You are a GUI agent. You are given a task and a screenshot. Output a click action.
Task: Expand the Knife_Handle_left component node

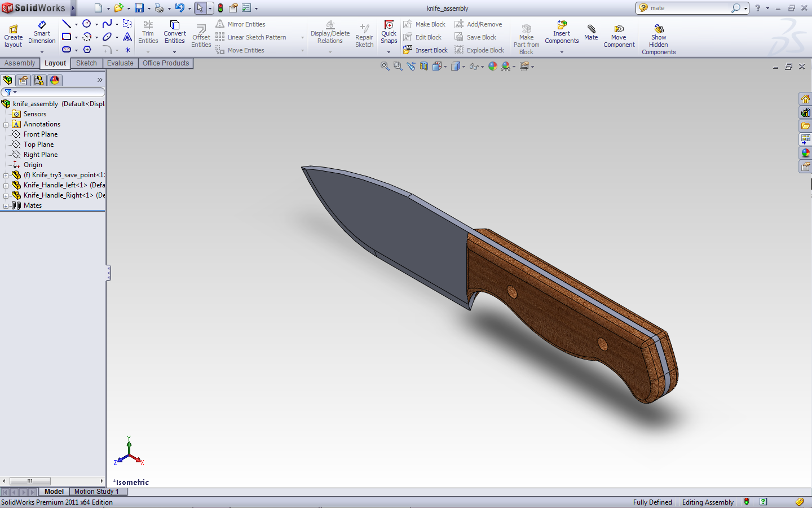click(x=6, y=186)
